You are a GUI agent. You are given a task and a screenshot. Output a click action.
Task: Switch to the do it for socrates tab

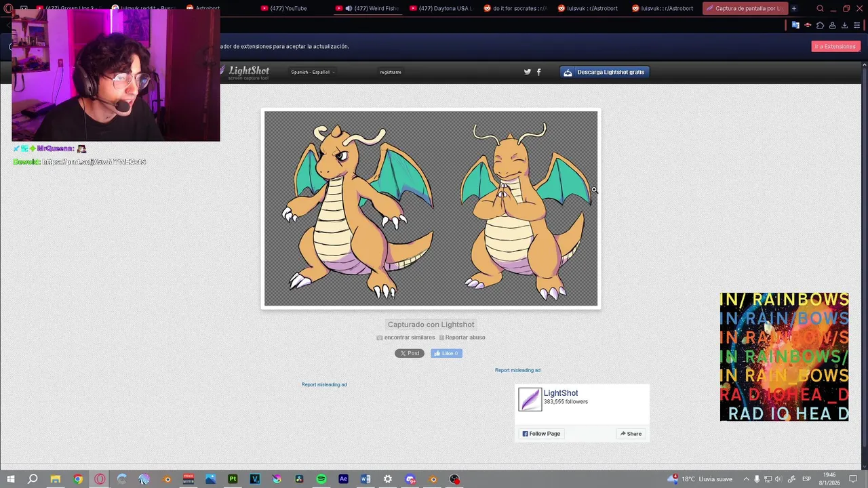(x=515, y=9)
